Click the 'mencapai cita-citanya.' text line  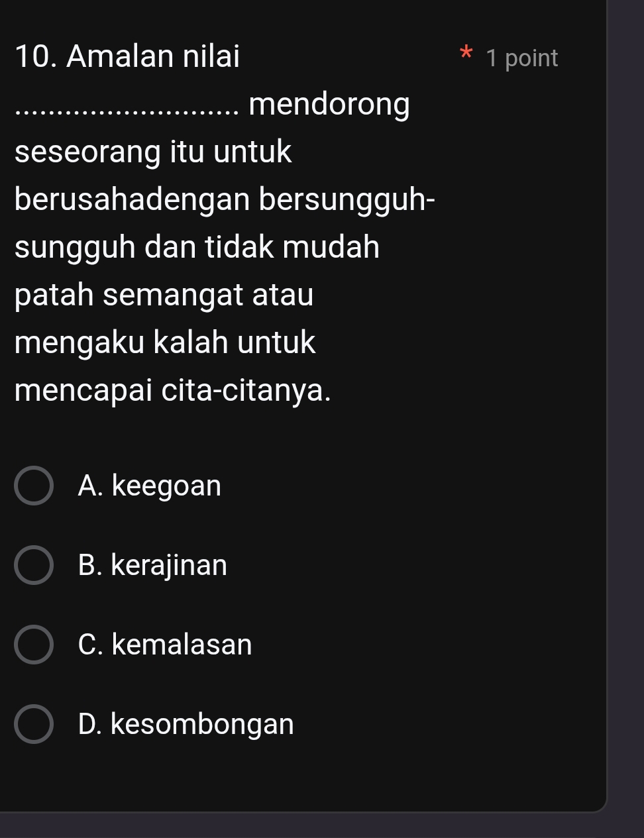pos(172,390)
